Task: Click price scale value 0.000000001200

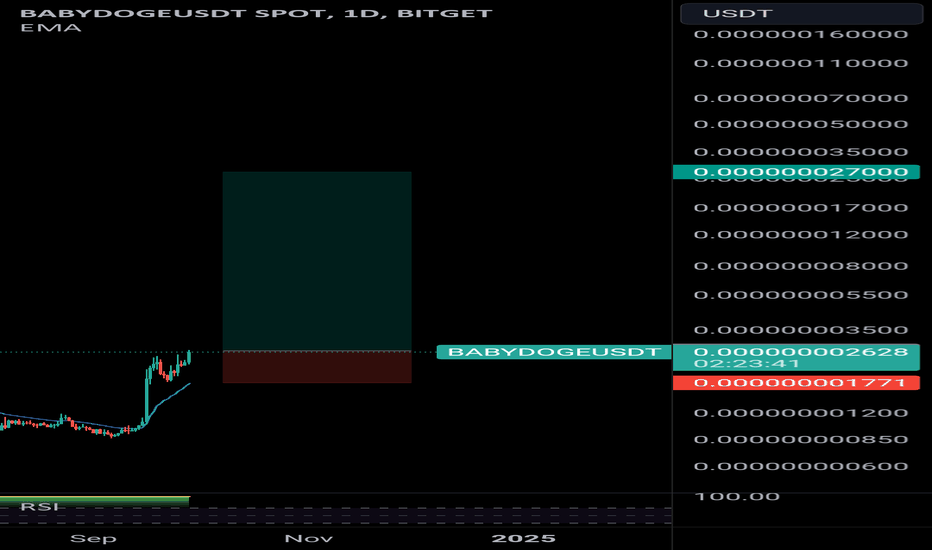Action: [801, 413]
